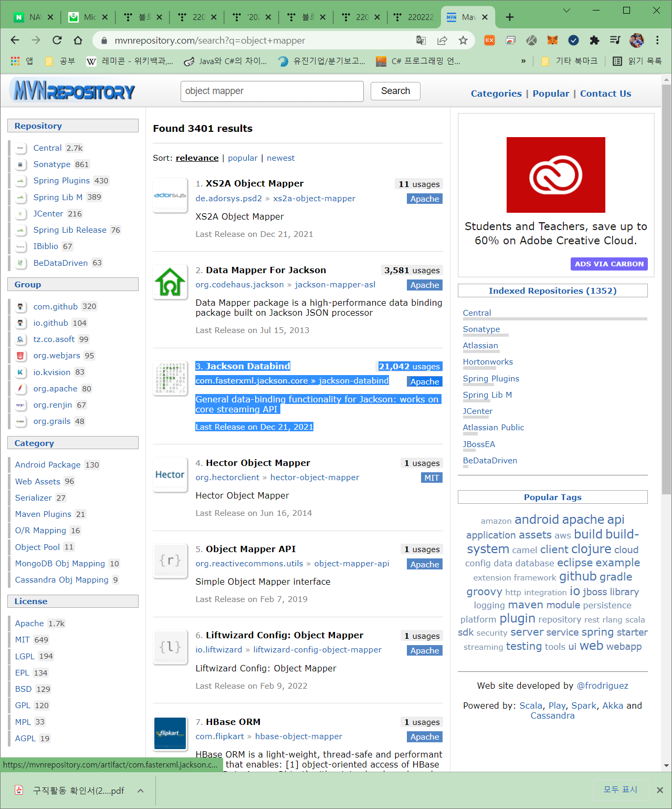Open the reading list icon

point(617,61)
